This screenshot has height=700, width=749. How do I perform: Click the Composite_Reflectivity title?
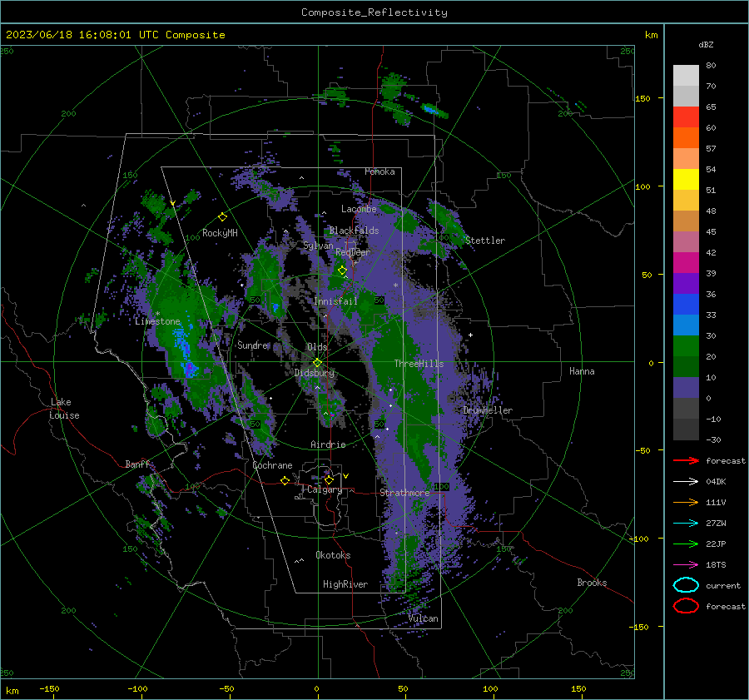[374, 12]
